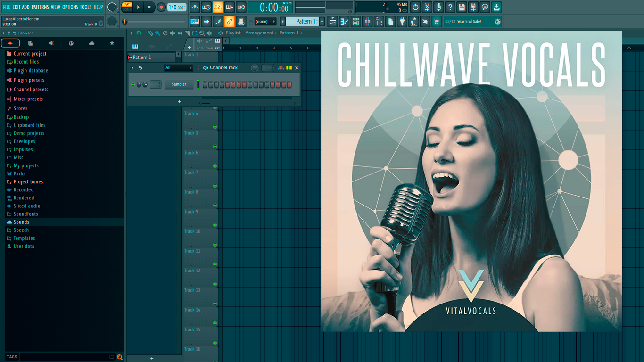Viewport: 644px width, 362px height.
Task: Toggle the orange link note-to-mixer button
Action: [229, 22]
